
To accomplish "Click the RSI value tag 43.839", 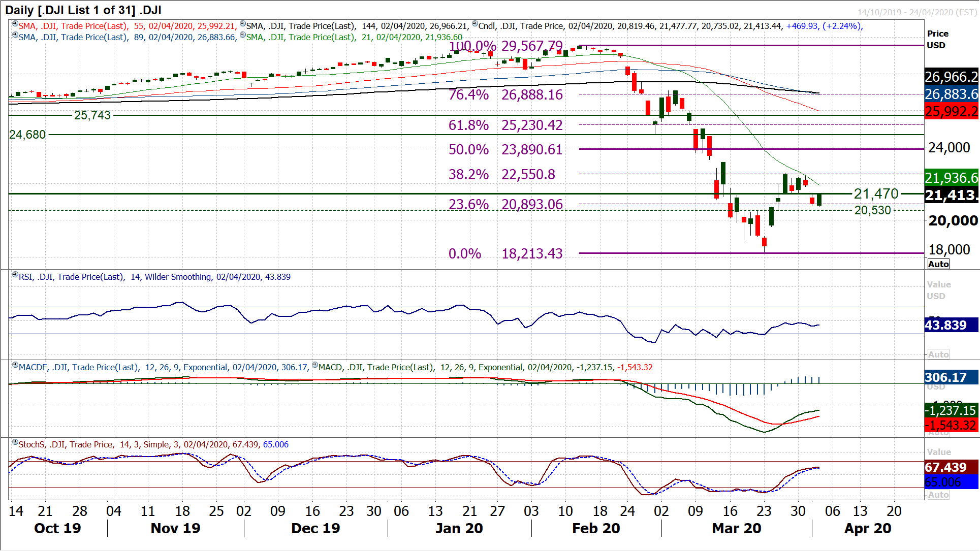I will (952, 325).
